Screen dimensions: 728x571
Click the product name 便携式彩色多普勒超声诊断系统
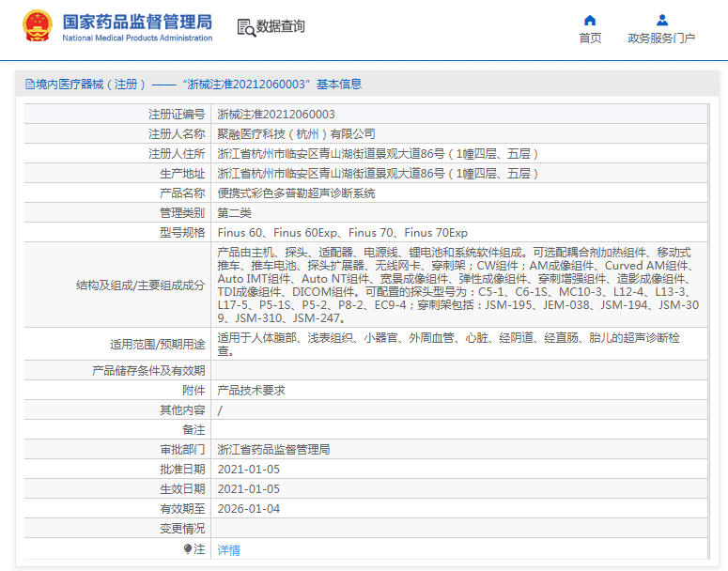pos(296,193)
